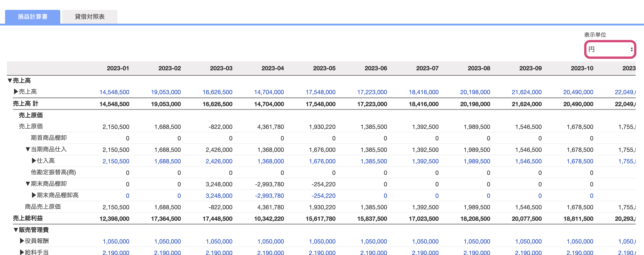Open 売上高 amount 21,624,000 for 2023-09
This screenshot has height=255, width=644.
click(x=526, y=92)
